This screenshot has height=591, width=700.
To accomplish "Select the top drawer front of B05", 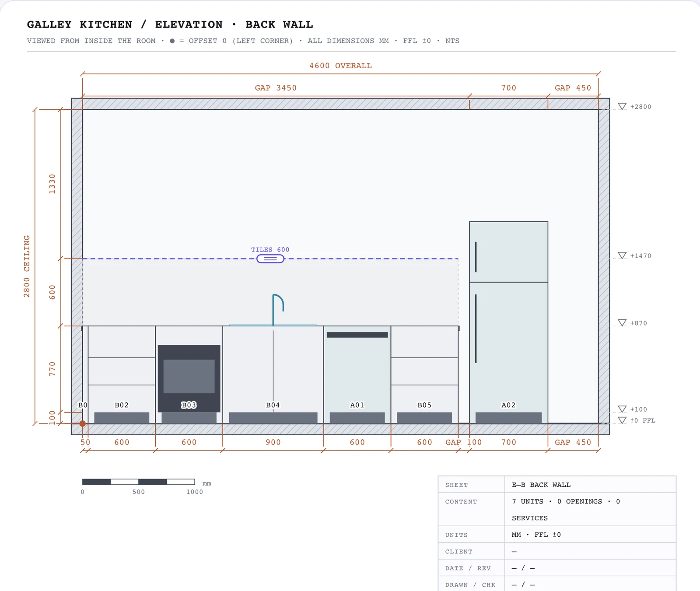I will 424,342.
